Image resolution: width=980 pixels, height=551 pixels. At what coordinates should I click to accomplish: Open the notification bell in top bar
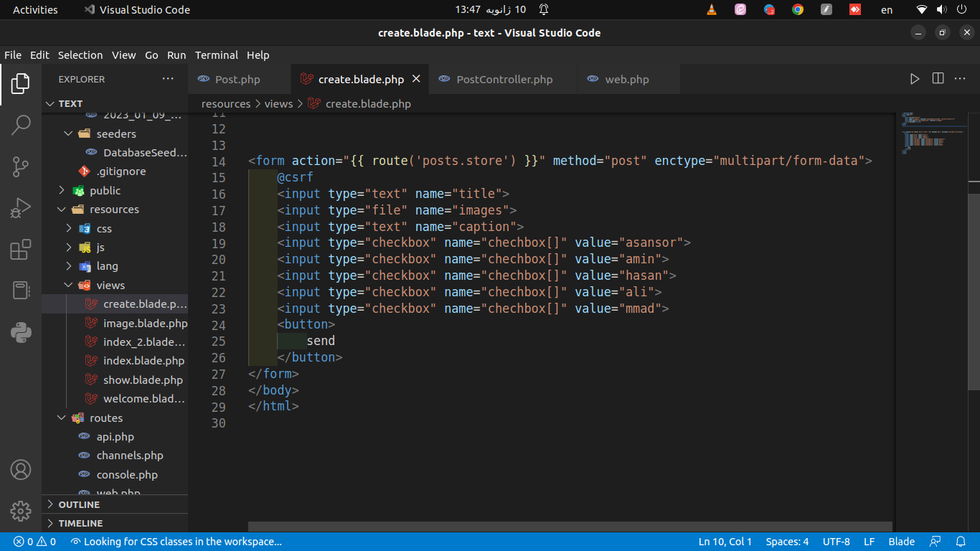click(x=544, y=9)
